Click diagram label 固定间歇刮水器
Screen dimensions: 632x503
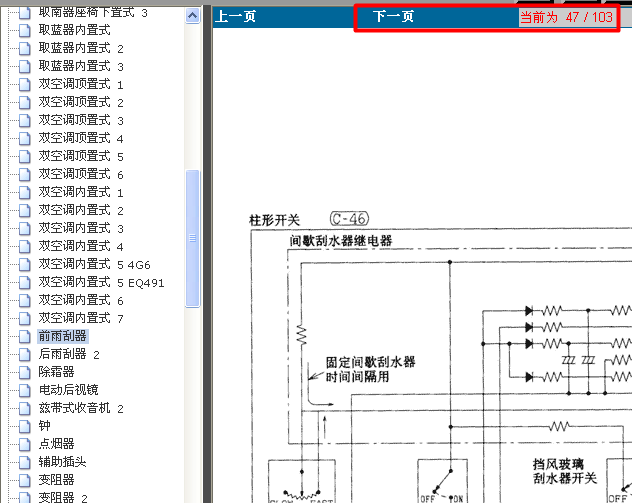tap(370, 362)
